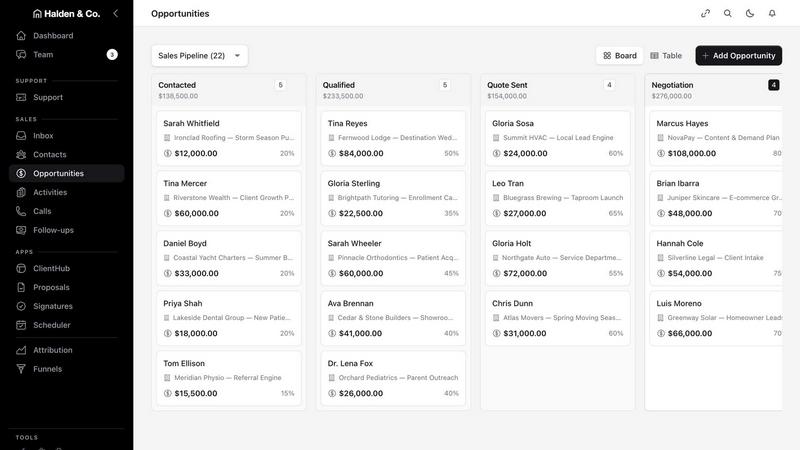Click the Negotiation column count badge
Image resolution: width=800 pixels, height=450 pixels.
click(773, 85)
